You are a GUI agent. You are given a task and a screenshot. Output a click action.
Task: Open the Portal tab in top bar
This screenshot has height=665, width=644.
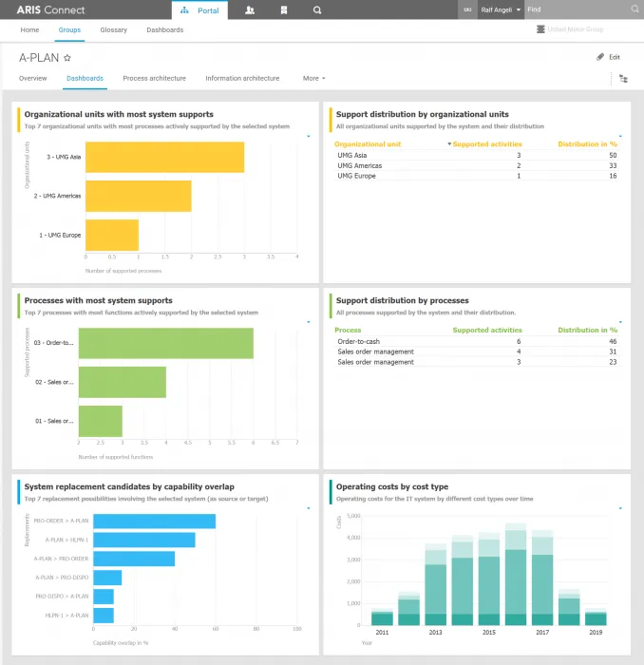[x=199, y=10]
